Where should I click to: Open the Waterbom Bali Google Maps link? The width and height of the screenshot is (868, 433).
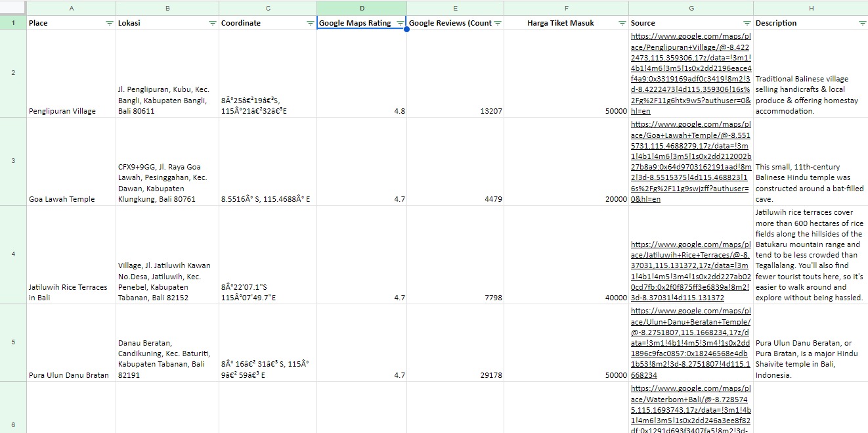point(691,409)
